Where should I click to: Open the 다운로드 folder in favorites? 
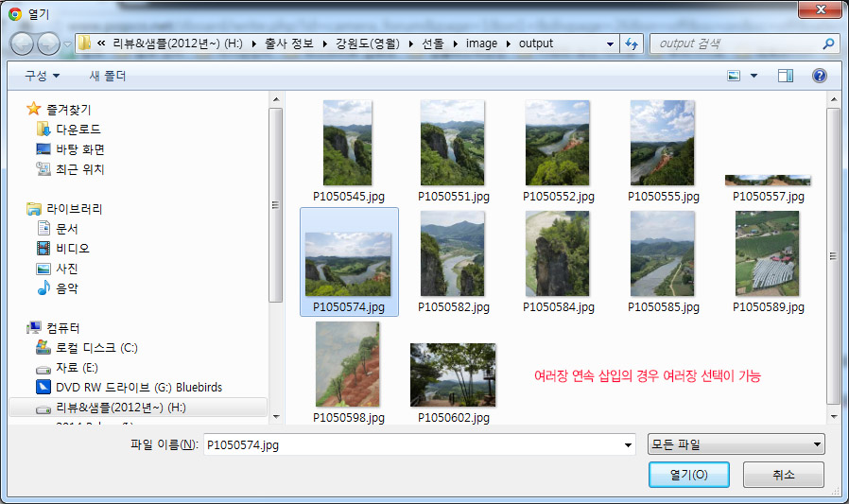pos(79,129)
